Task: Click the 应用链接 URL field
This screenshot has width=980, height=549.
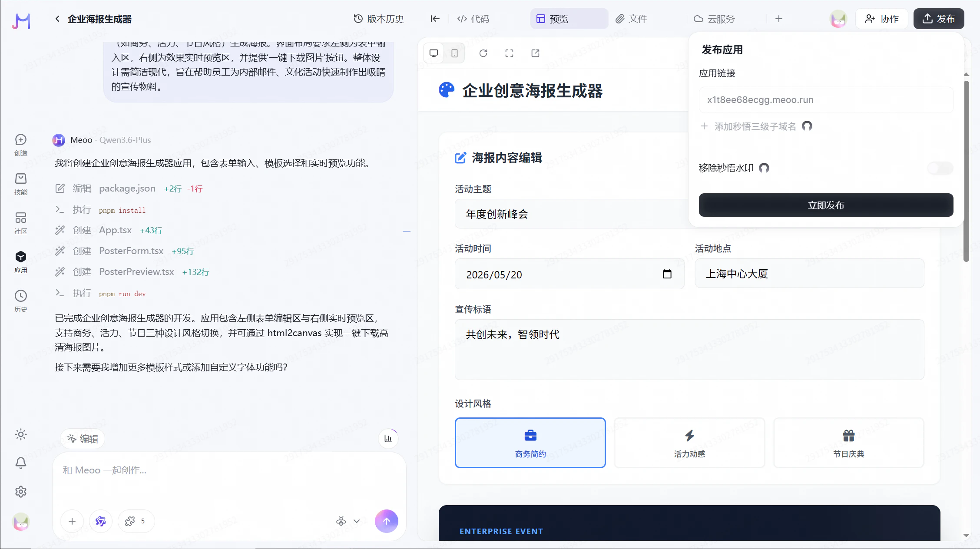Action: tap(825, 100)
